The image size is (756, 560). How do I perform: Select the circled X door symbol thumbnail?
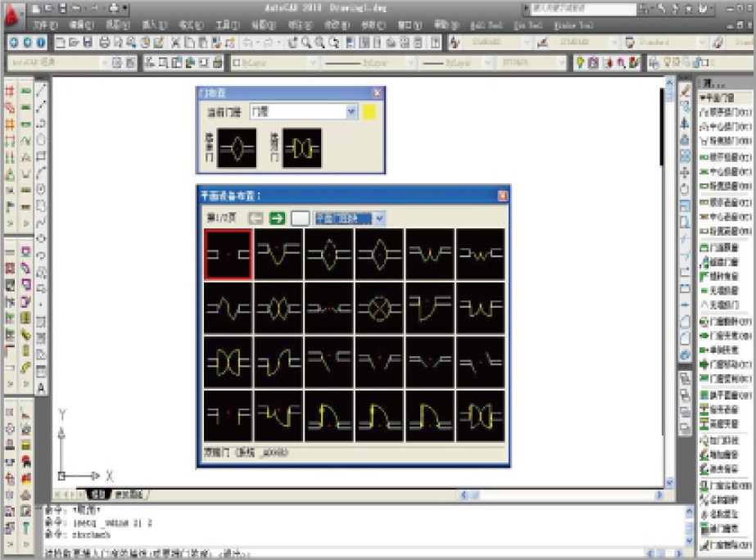[x=379, y=308]
